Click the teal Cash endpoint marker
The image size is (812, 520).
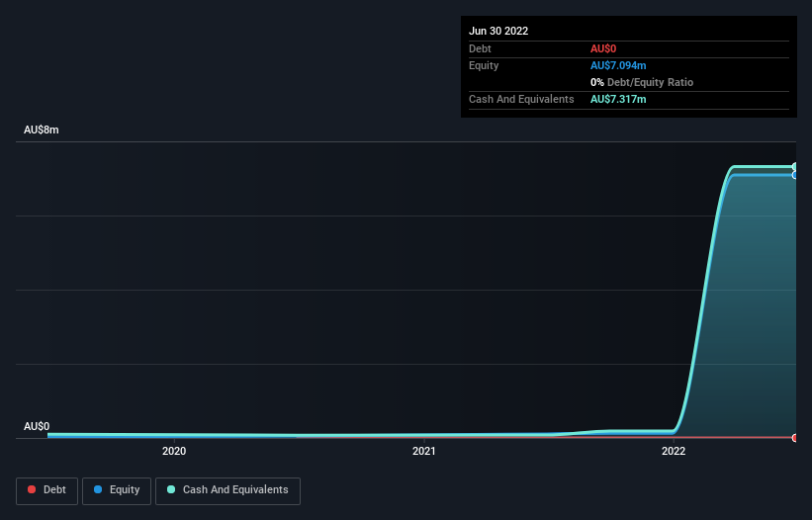coord(795,167)
